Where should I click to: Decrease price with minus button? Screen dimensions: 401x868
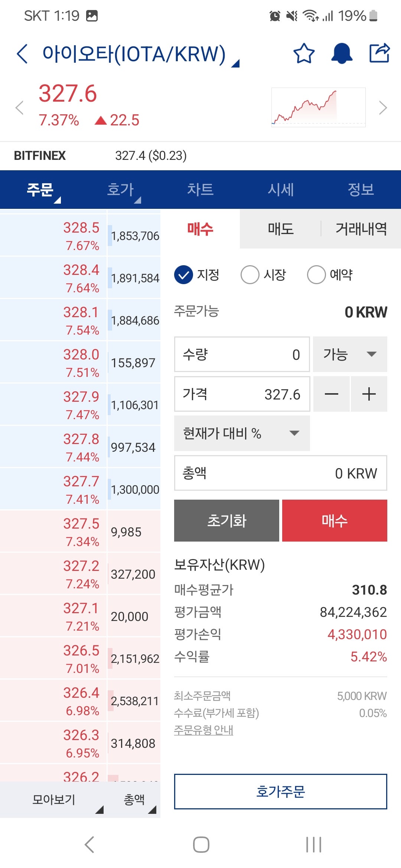(x=331, y=394)
